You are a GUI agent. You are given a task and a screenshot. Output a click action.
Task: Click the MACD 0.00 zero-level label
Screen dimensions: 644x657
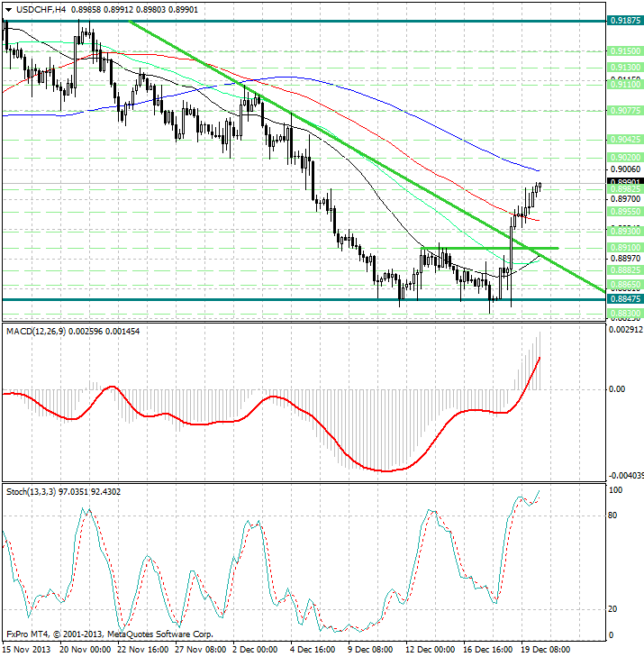(x=616, y=389)
